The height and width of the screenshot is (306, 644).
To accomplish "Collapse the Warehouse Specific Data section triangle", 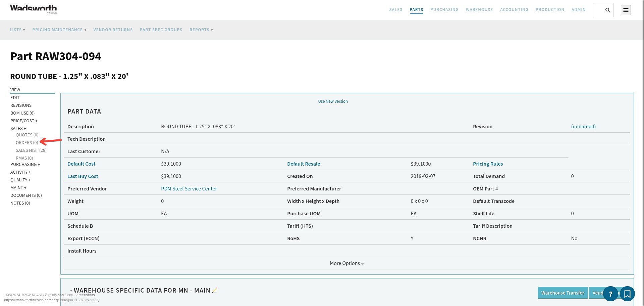I will 71,291.
